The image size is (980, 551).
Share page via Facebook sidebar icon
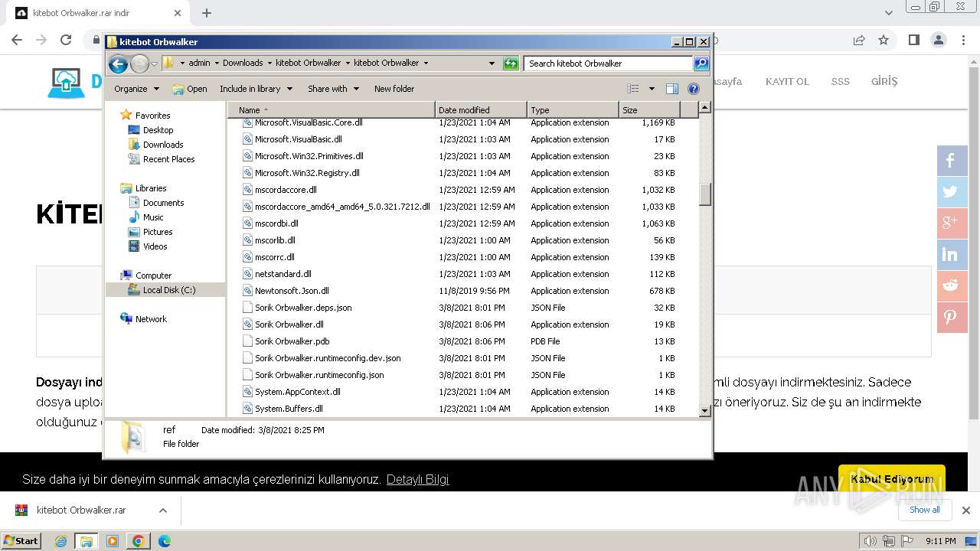click(x=952, y=161)
